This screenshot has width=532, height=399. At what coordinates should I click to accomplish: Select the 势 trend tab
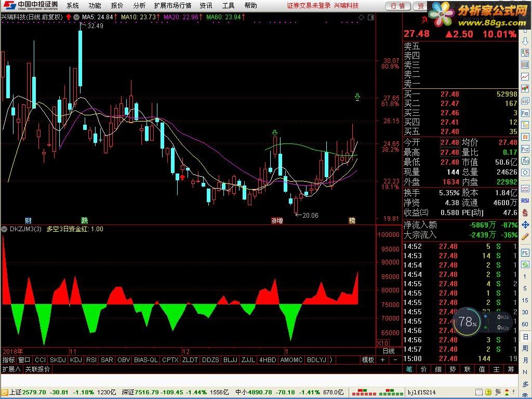[x=453, y=369]
